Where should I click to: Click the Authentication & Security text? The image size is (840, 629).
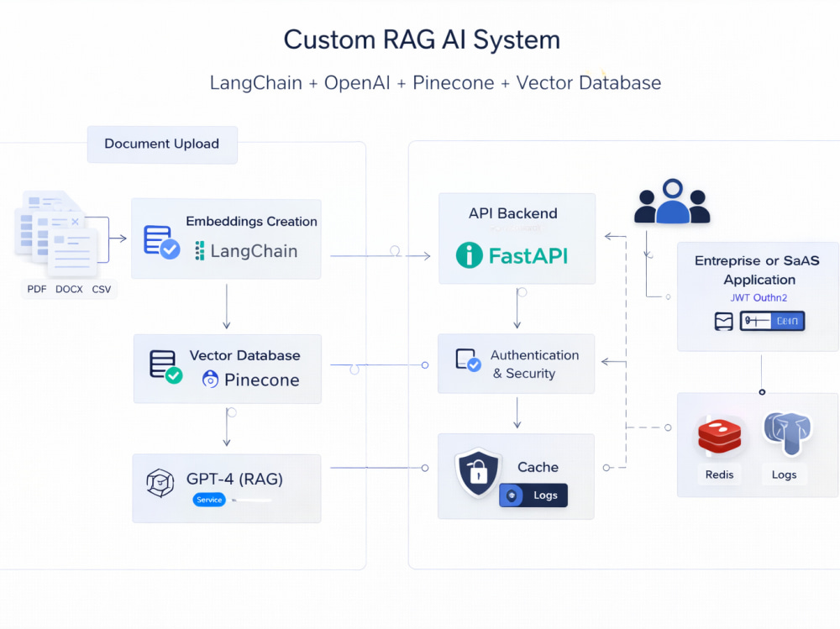534,364
